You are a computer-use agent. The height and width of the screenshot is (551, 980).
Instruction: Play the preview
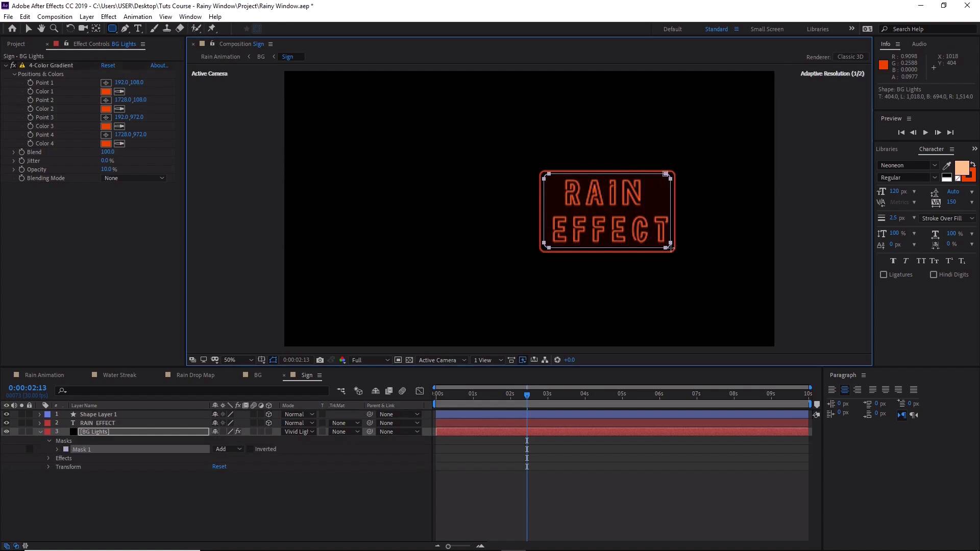pos(925,133)
